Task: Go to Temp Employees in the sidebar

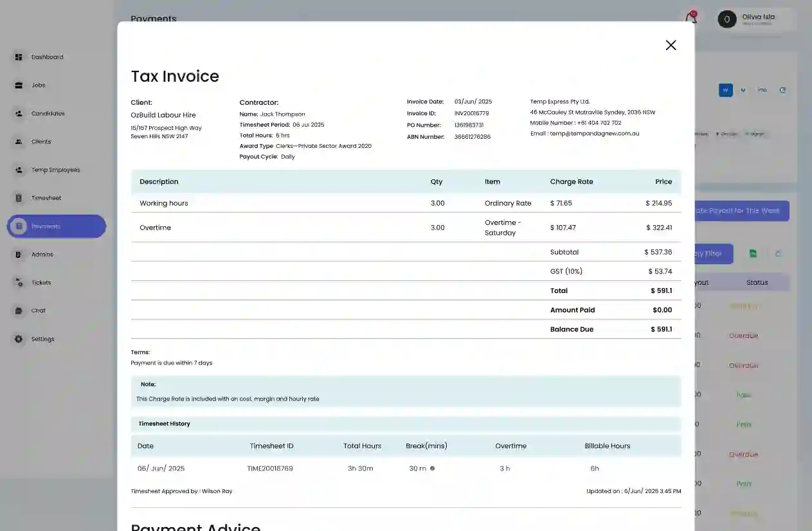Action: tap(55, 170)
